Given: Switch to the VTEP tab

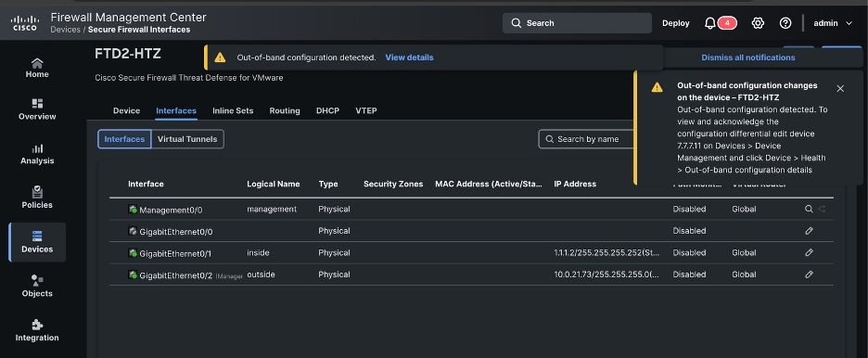Looking at the screenshot, I should pyautogui.click(x=366, y=110).
